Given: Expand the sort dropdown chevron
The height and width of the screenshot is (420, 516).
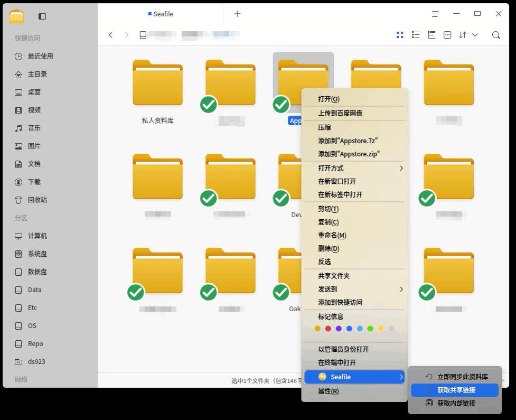Looking at the screenshot, I should (475, 35).
